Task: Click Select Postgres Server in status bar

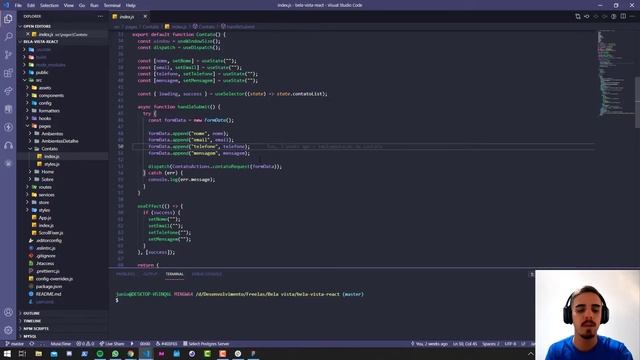Action: [206, 344]
